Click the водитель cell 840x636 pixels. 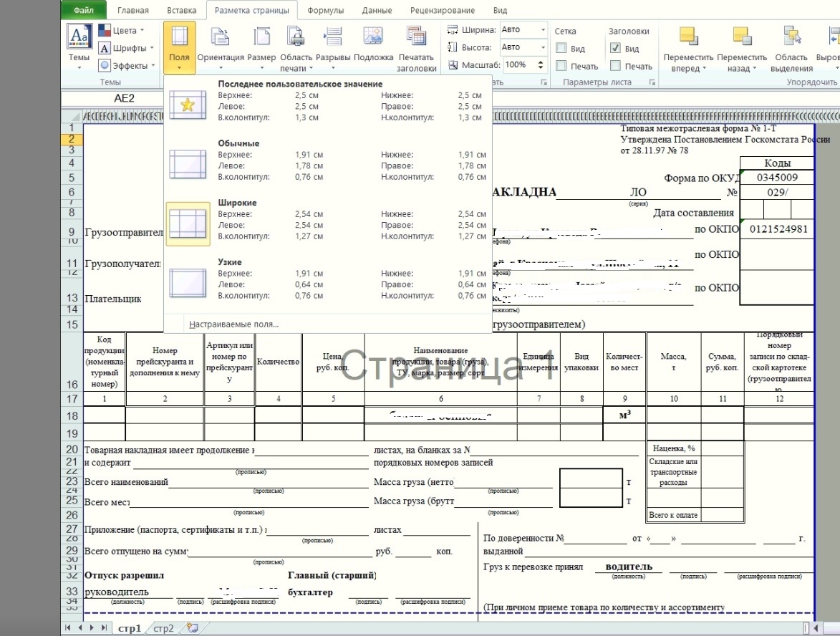tap(629, 567)
